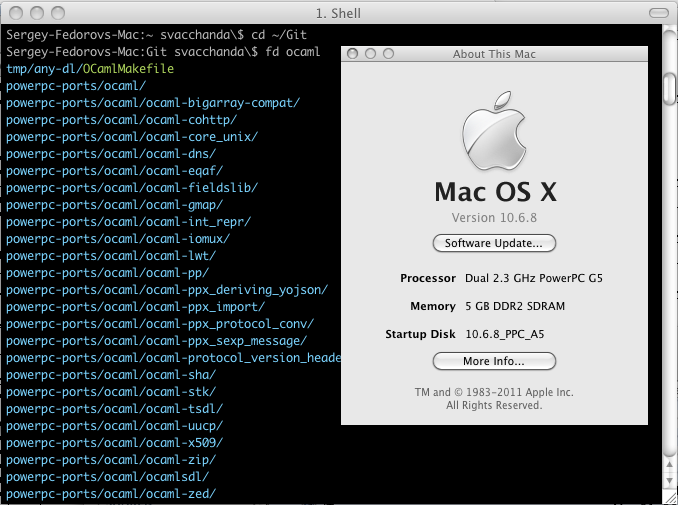
Task: Click the Dual 2.3 GHz PowerPC G5 value
Action: [534, 278]
